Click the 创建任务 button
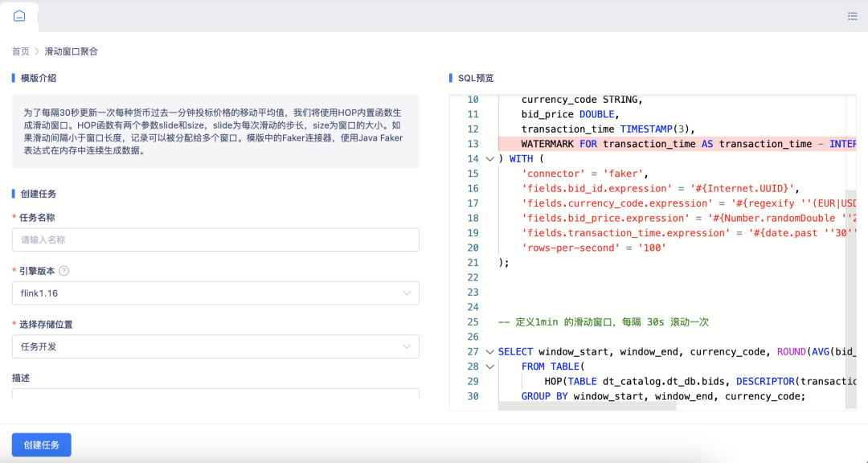 click(x=41, y=445)
